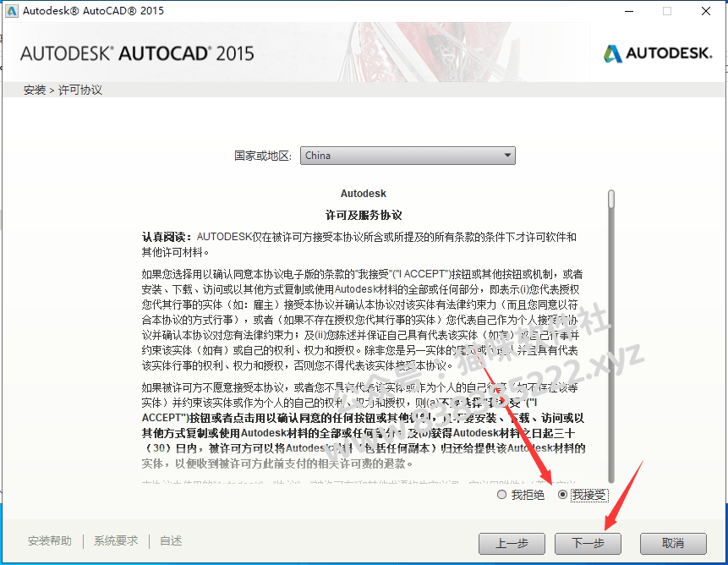Click the 安装 > 许可协议 breadcrumb text

click(x=63, y=90)
